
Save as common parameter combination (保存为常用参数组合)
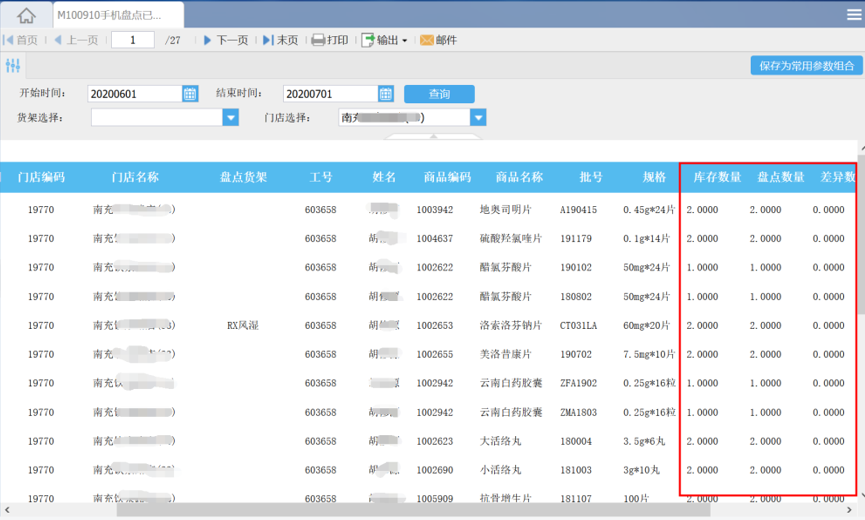point(806,66)
